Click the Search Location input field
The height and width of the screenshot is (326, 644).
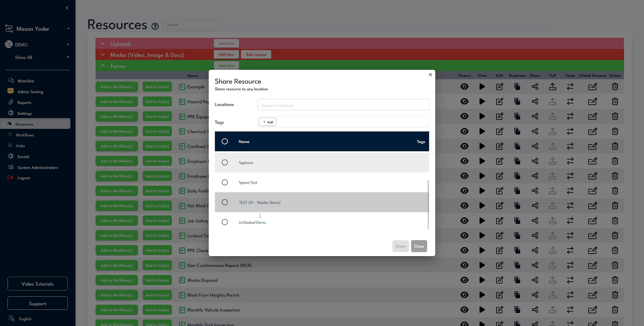coord(343,105)
